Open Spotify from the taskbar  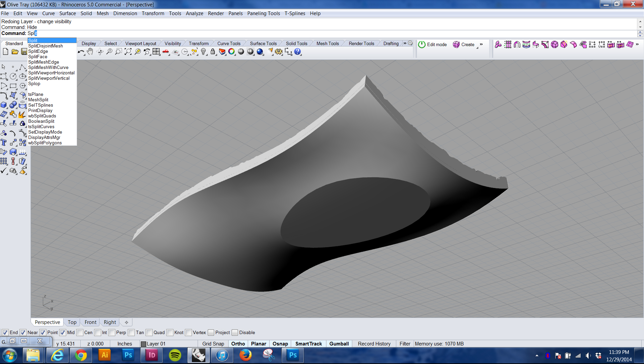click(175, 355)
